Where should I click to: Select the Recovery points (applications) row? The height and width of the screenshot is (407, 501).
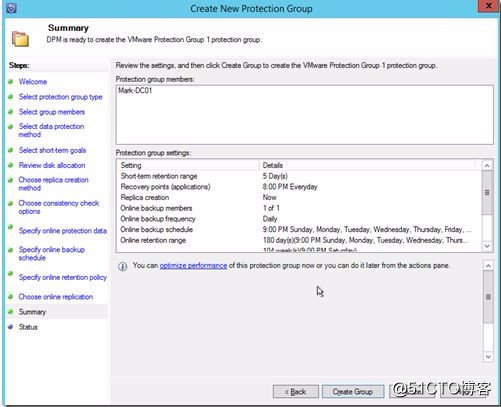tap(299, 187)
